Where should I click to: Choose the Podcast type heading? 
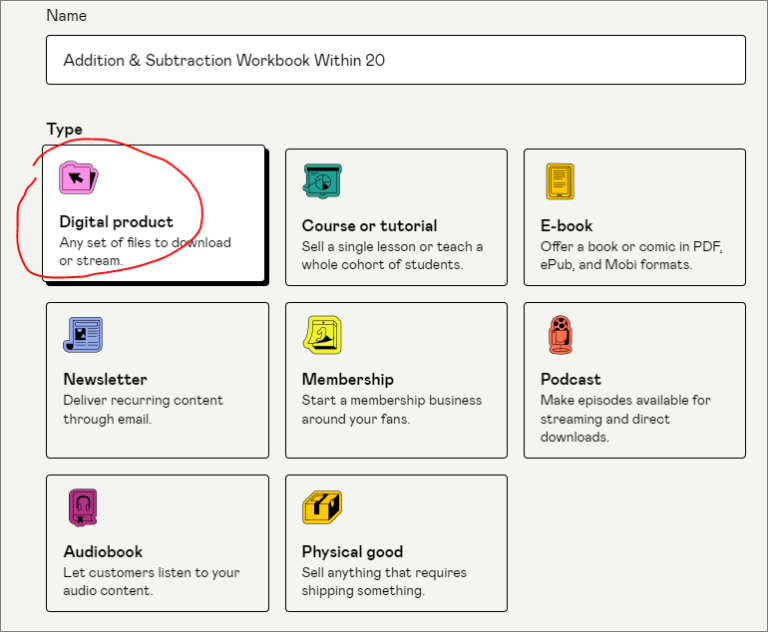point(570,379)
